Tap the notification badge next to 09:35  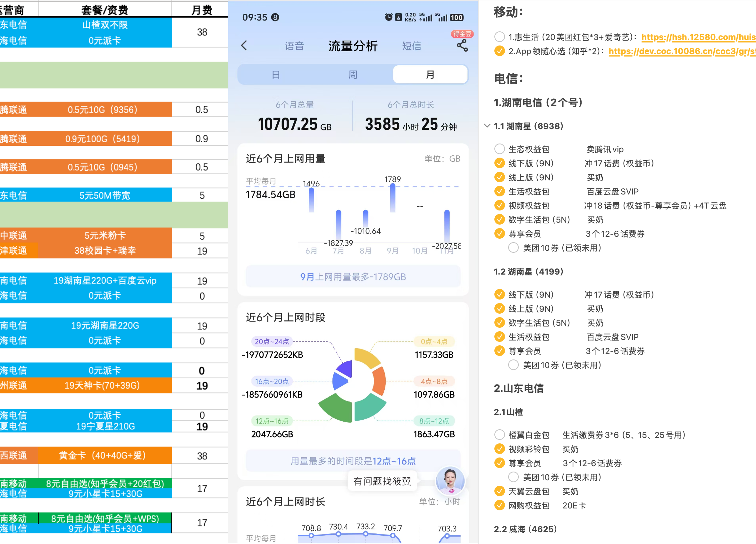pyautogui.click(x=275, y=17)
